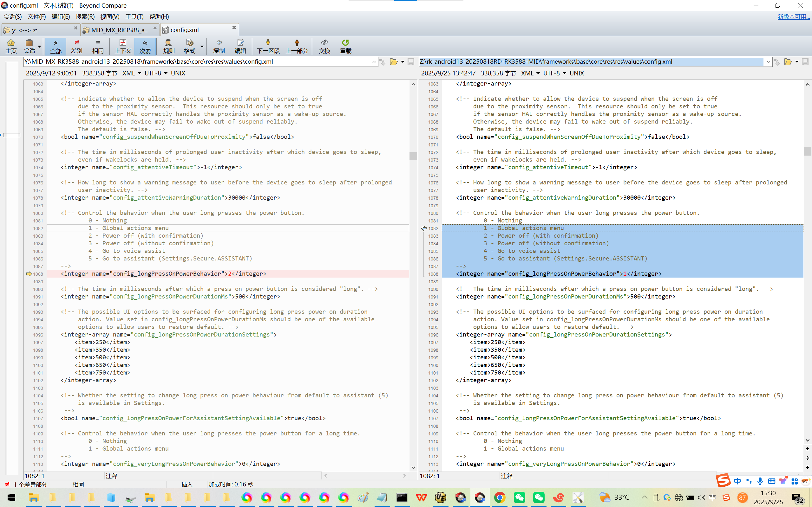
Task: Switch to the MID_MX_RK3588 tab
Action: coord(119,30)
